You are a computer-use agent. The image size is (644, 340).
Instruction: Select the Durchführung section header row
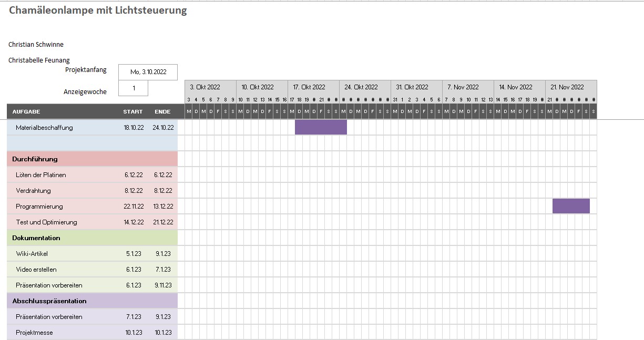click(x=35, y=159)
